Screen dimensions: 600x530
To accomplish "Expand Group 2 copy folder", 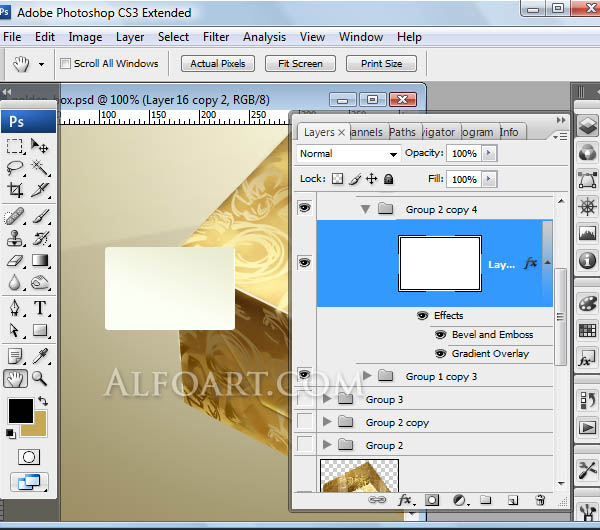I will click(327, 422).
